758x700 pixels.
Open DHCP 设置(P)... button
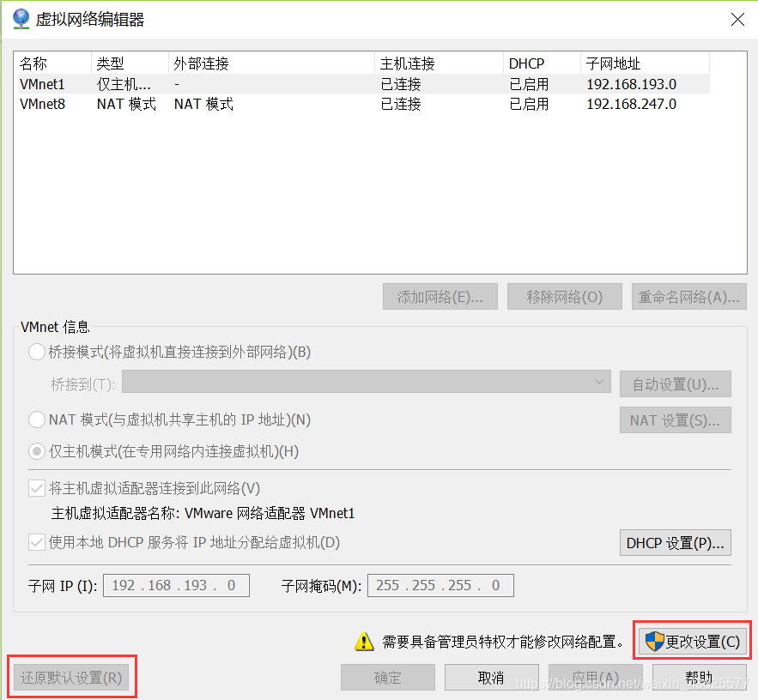[676, 543]
